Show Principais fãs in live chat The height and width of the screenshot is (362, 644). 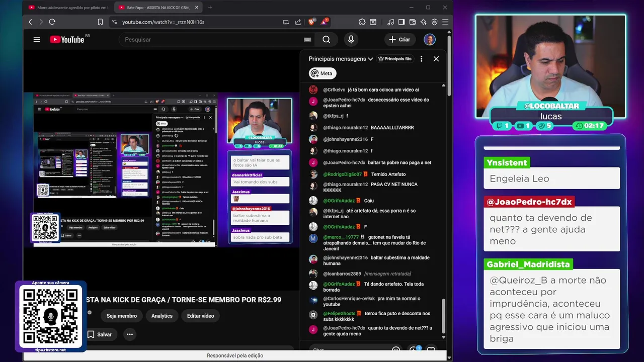[x=395, y=59]
